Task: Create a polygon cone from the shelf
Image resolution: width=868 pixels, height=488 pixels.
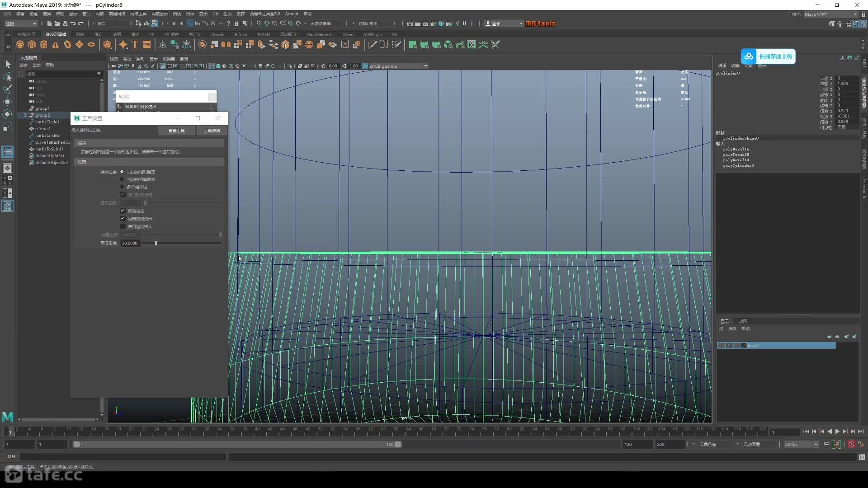Action: 56,44
